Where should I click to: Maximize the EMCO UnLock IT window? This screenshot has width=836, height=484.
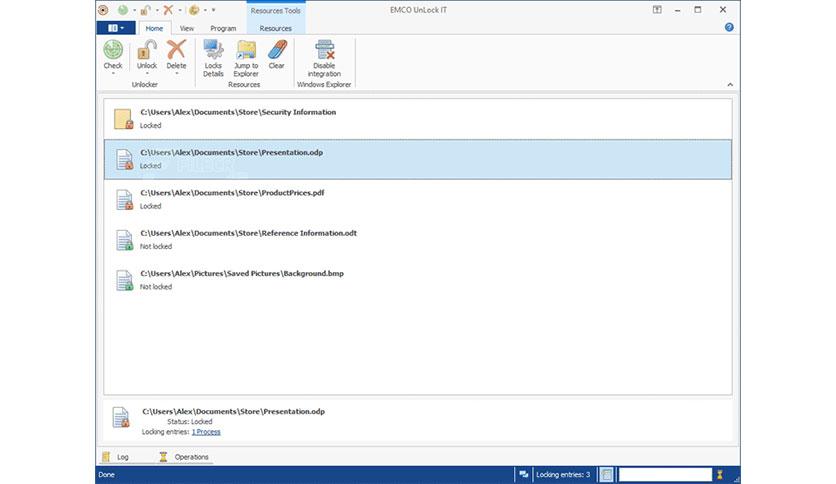click(698, 10)
